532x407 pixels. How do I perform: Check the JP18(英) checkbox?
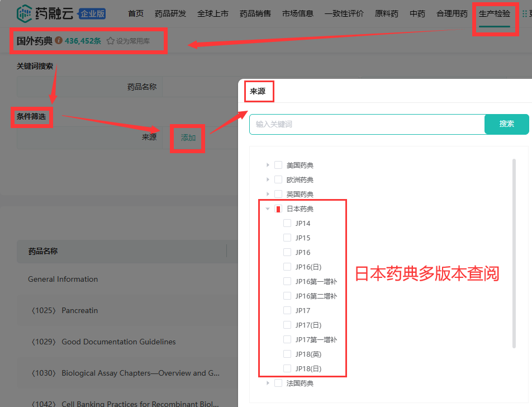(x=287, y=354)
